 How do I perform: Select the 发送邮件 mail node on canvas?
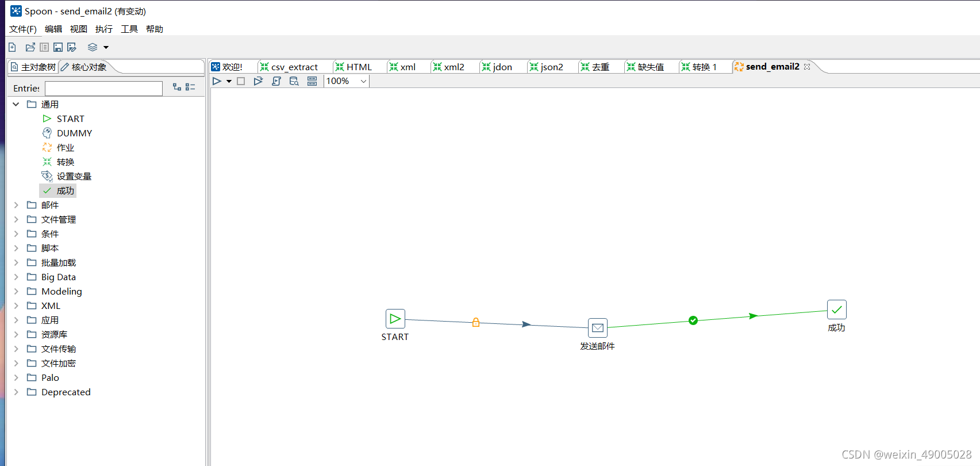(x=598, y=328)
